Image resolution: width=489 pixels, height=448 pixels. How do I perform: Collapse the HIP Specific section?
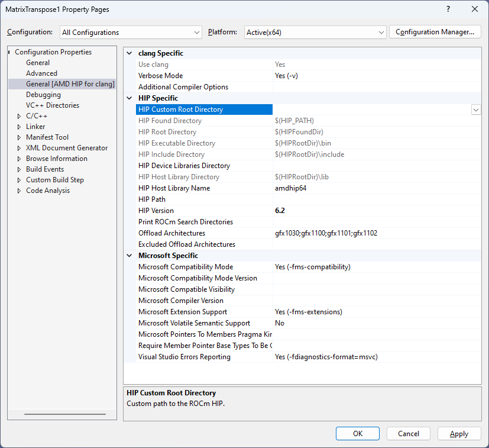[130, 98]
